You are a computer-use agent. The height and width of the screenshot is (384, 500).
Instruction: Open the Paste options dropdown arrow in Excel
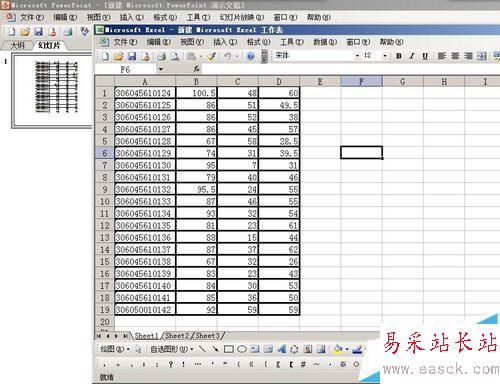(x=201, y=56)
